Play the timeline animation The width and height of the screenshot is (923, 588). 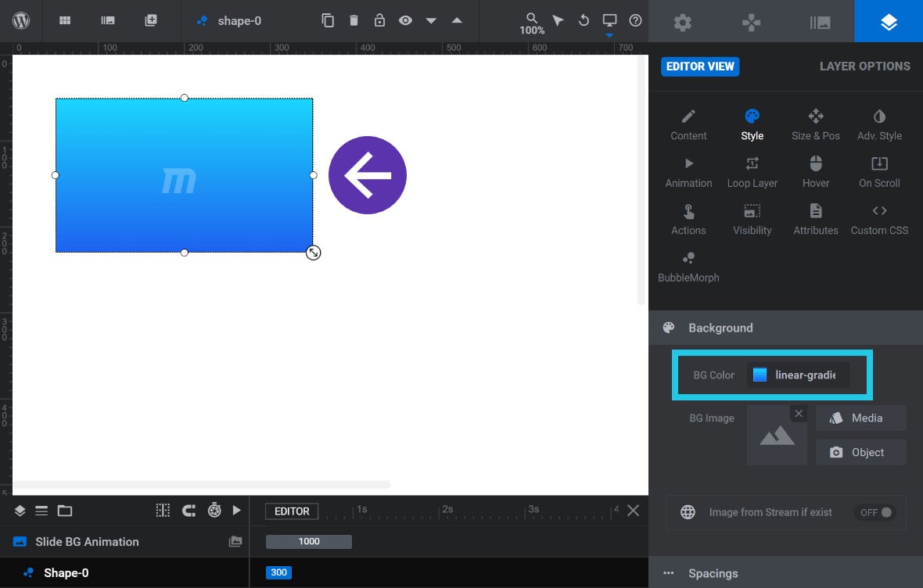(x=237, y=511)
